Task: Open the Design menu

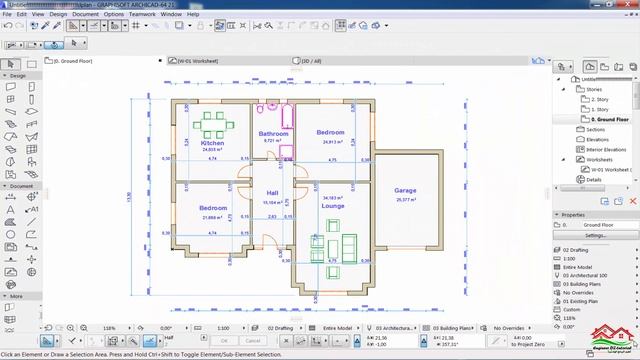Action: 58,14
